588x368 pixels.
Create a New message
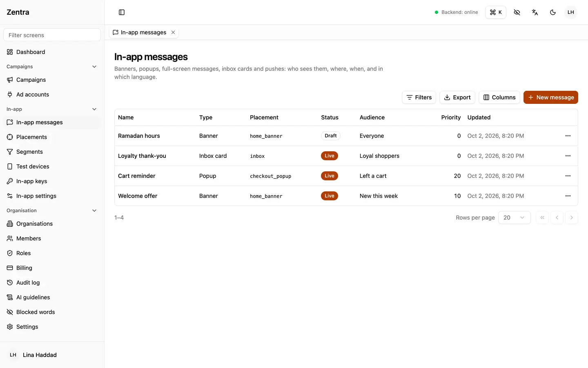tap(551, 97)
